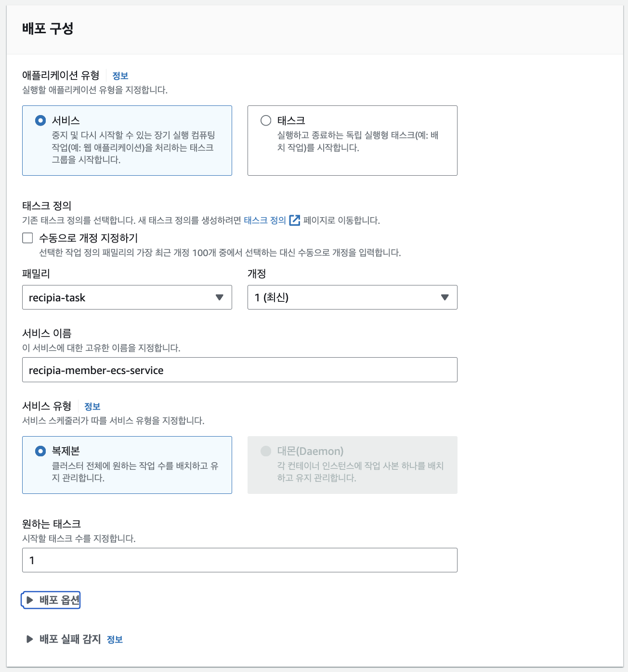
Task: Click the disclosure triangle beside 배포 옵션
Action: click(30, 600)
